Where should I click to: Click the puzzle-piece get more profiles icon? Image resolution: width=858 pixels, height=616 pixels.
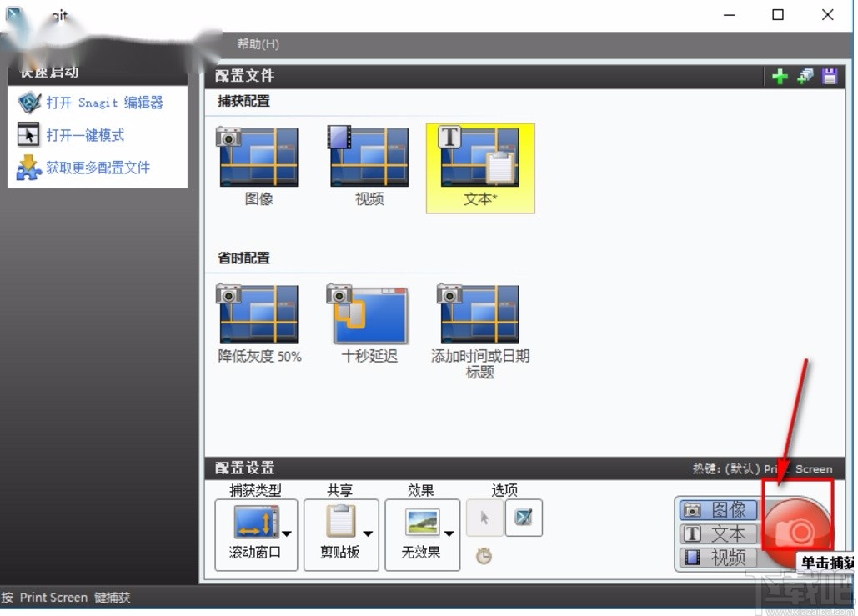pos(28,168)
